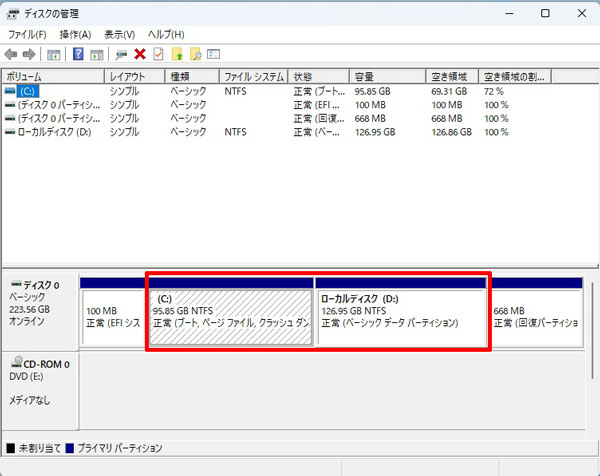
Task: Click the Properties checkmark icon in toolbar
Action: coord(158,54)
